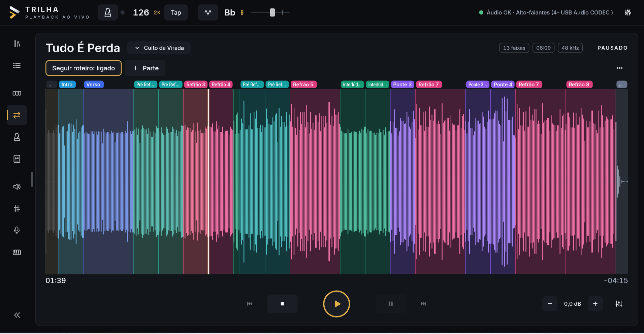
Task: Click the PAUSADO status label
Action: click(612, 48)
